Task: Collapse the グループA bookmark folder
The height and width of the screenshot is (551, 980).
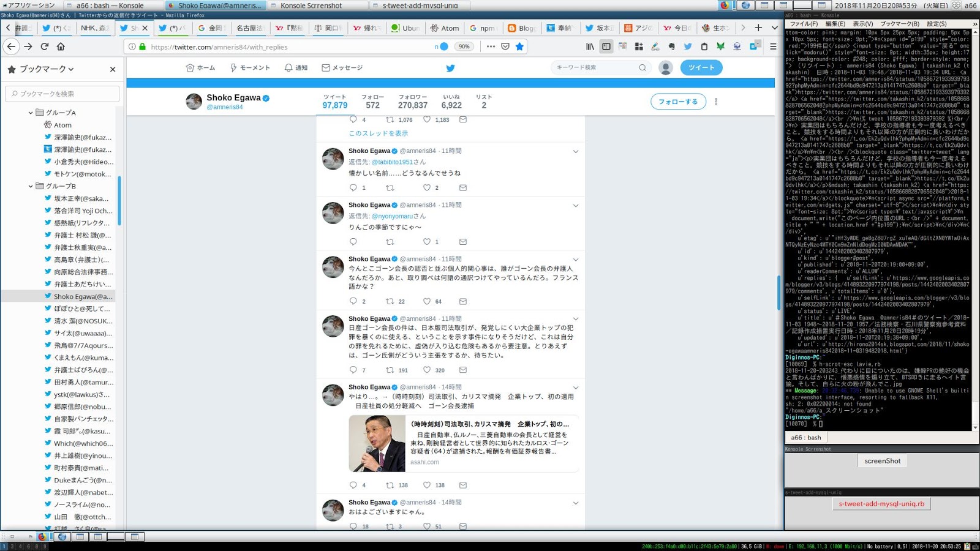Action: 31,113
